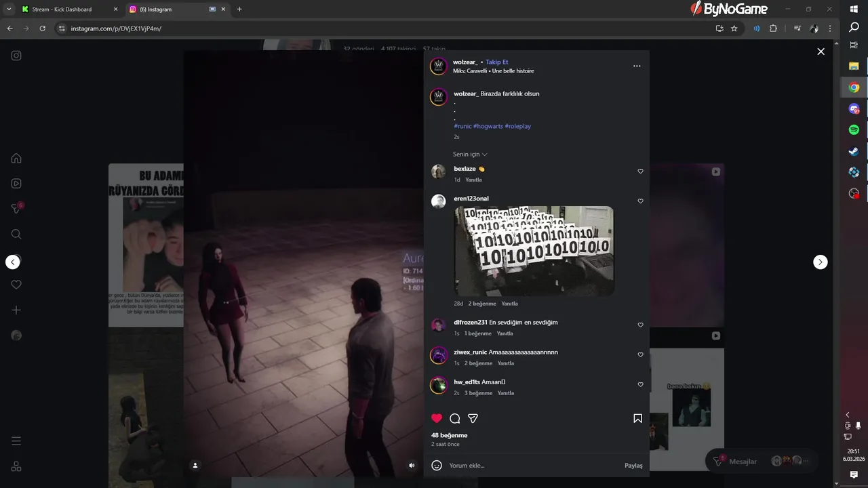This screenshot has height=488, width=868.
Task: Click the Create plus icon in sidebar
Action: [16, 310]
